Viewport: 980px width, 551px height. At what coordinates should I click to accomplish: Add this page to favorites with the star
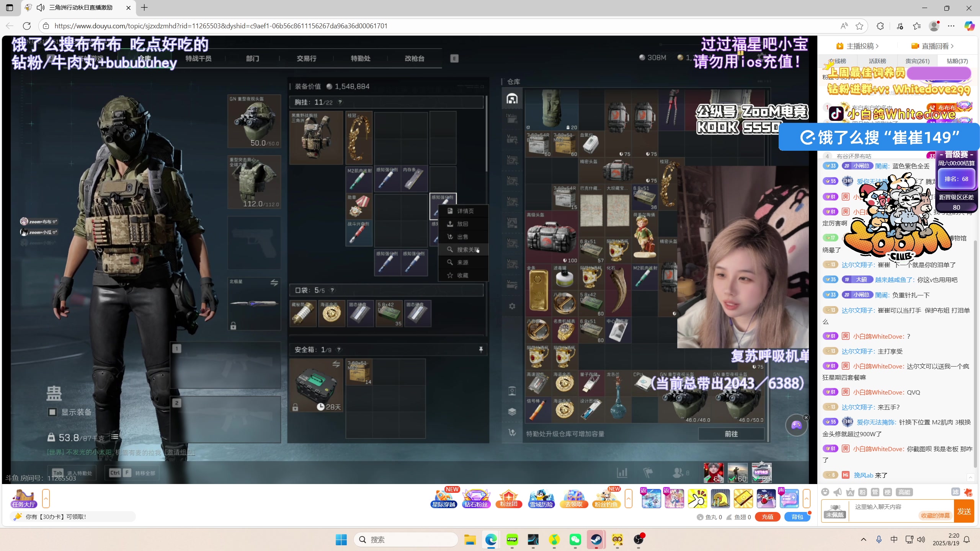(859, 26)
